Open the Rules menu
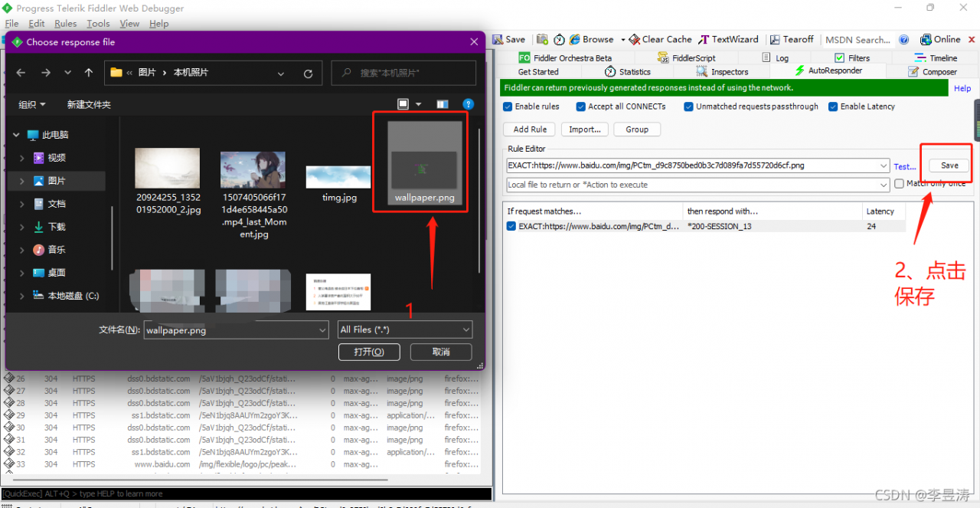 click(65, 24)
